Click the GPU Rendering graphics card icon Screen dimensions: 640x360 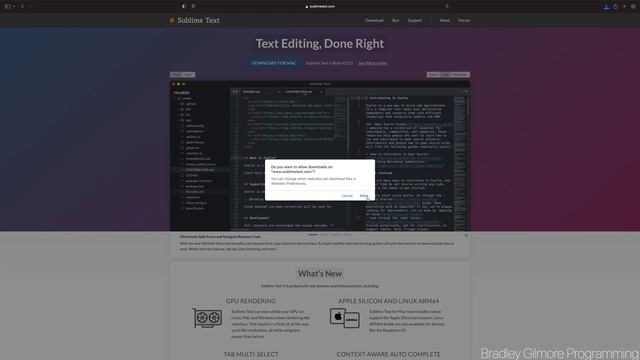coord(207,318)
